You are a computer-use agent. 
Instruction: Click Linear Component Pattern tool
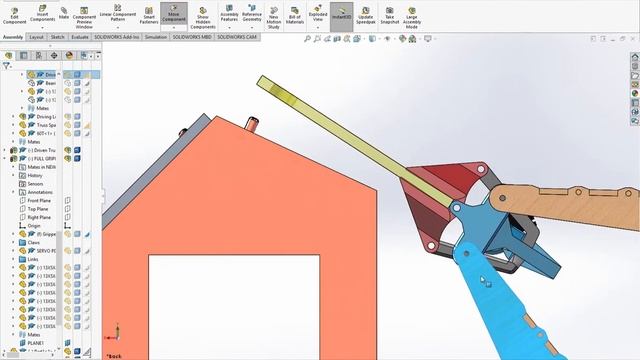(x=118, y=13)
